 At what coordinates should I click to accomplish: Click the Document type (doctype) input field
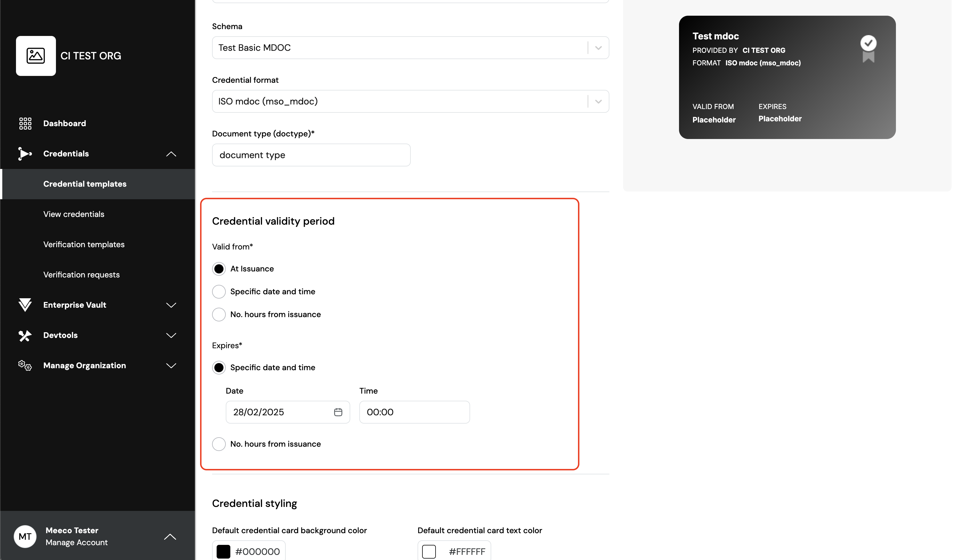[311, 155]
